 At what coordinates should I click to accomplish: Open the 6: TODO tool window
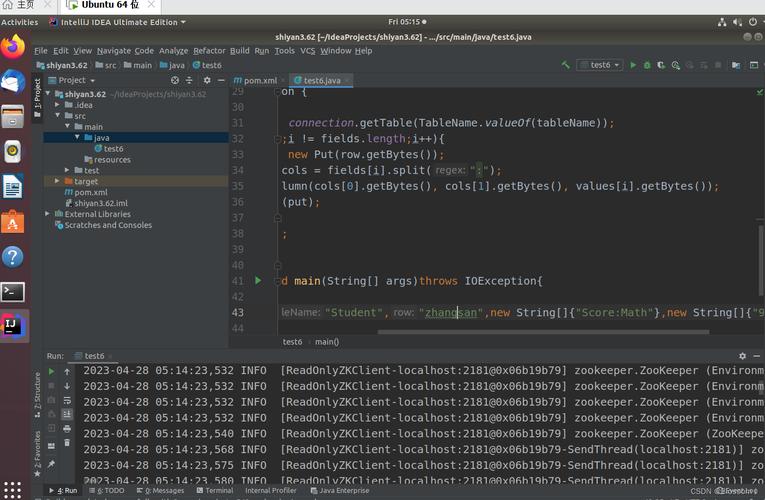(x=107, y=491)
